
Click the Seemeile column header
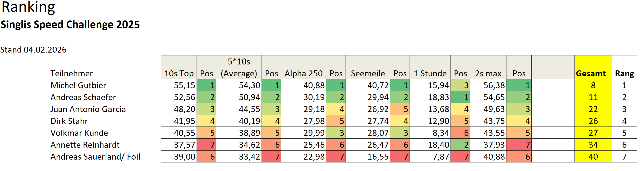[368, 73]
